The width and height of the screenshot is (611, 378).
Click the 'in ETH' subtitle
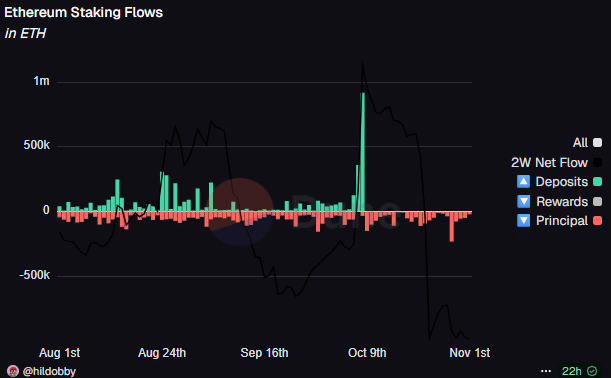tap(25, 34)
